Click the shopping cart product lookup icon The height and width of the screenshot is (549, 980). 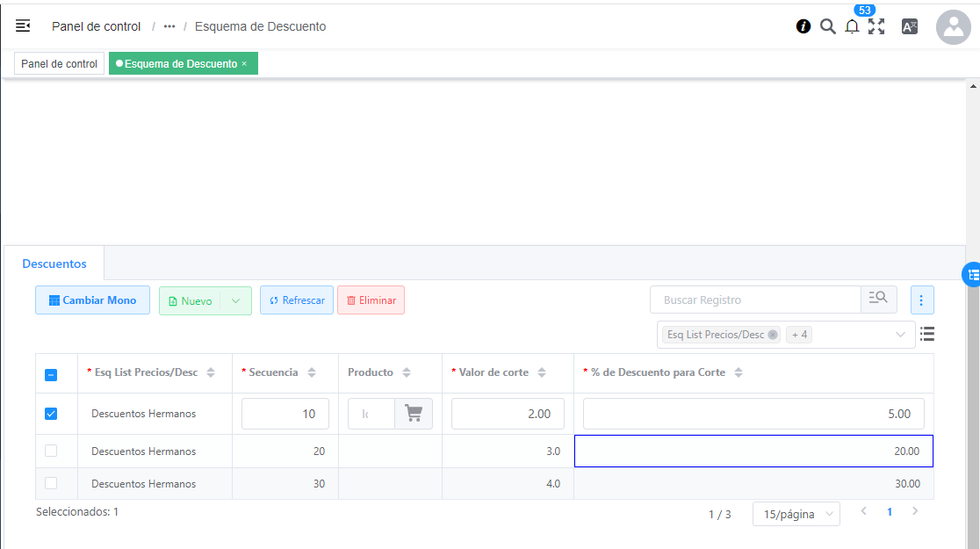click(x=413, y=414)
